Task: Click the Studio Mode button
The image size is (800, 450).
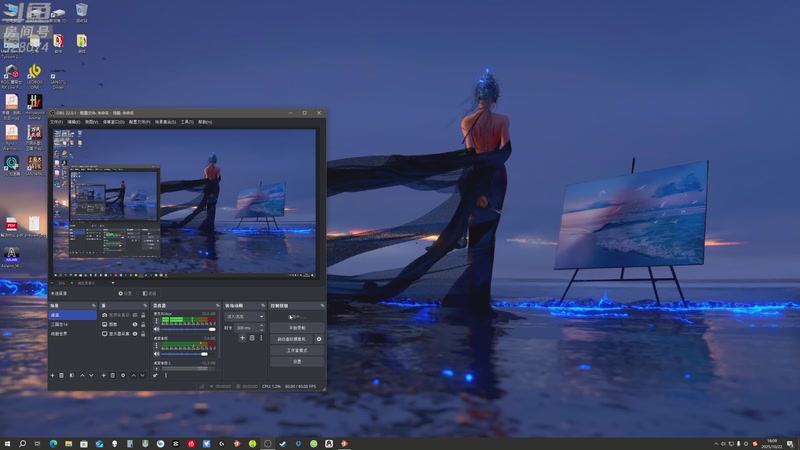Action: [x=297, y=351]
